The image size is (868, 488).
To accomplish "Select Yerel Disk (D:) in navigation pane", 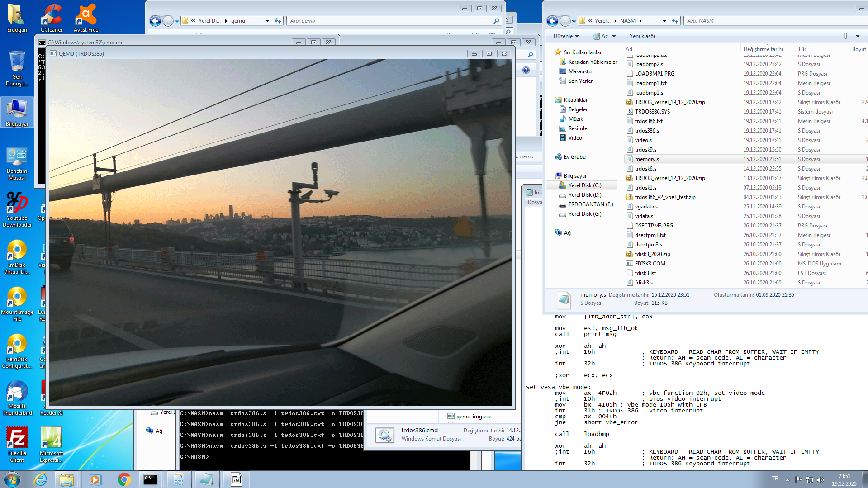I will tap(584, 195).
